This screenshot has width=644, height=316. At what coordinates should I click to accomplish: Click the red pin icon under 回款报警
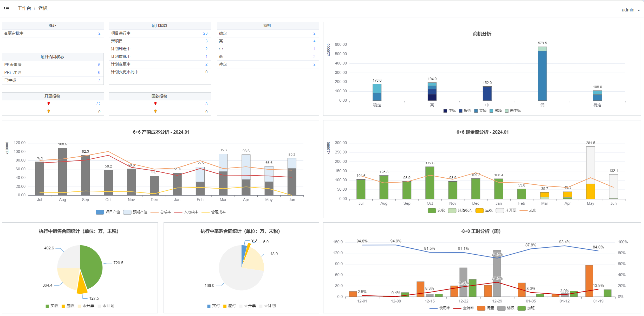(155, 104)
